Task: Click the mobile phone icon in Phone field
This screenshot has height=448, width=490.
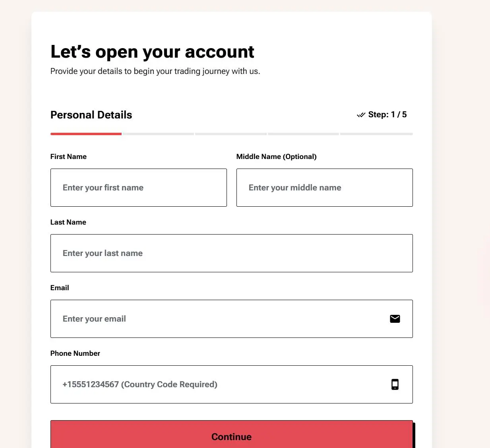Action: coord(395,384)
